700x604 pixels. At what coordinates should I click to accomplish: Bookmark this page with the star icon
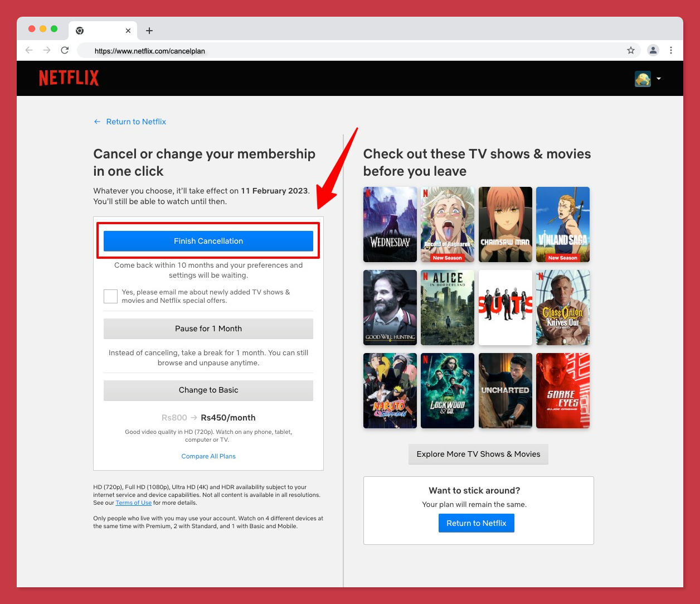tap(631, 50)
